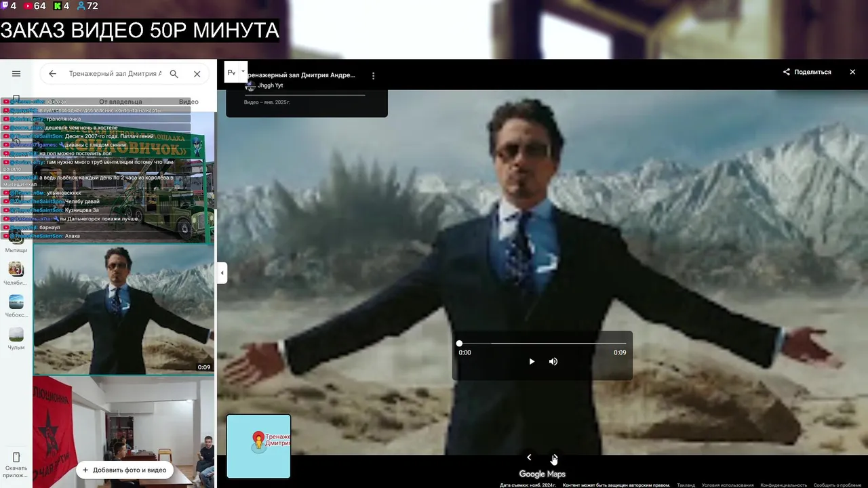Open Условия использования footer link
868x488 pixels.
(x=728, y=485)
